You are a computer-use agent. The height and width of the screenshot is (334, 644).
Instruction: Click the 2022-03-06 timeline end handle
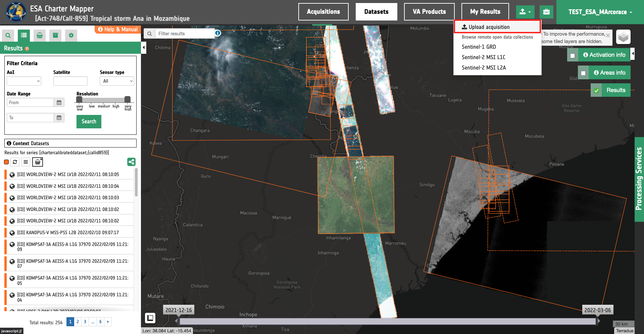tap(598, 310)
